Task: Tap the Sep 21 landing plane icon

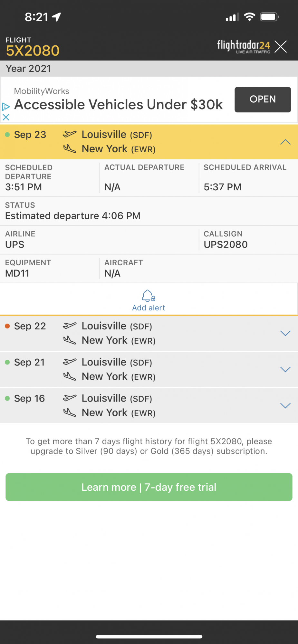Action: (x=69, y=376)
